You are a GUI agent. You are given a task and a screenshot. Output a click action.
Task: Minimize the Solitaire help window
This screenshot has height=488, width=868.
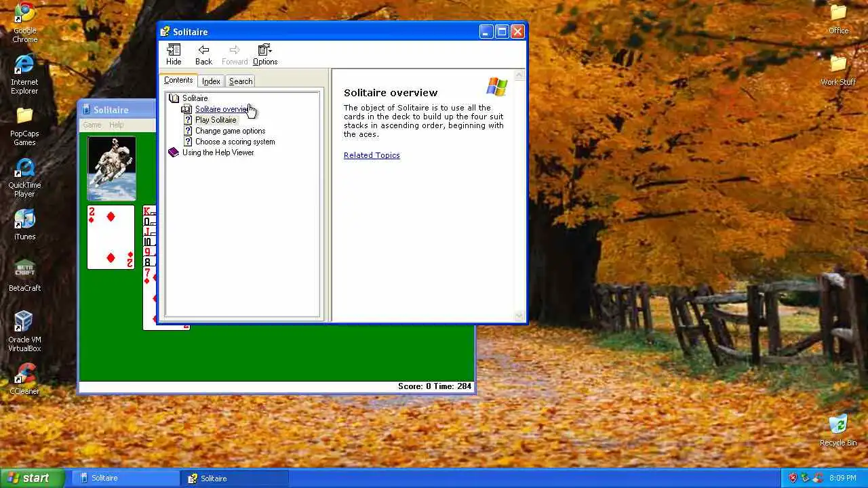pos(486,32)
